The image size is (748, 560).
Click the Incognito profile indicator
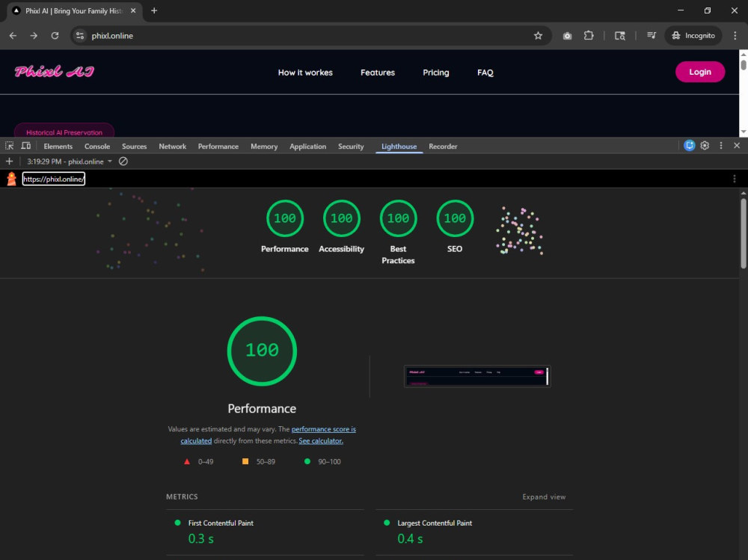(x=693, y=36)
